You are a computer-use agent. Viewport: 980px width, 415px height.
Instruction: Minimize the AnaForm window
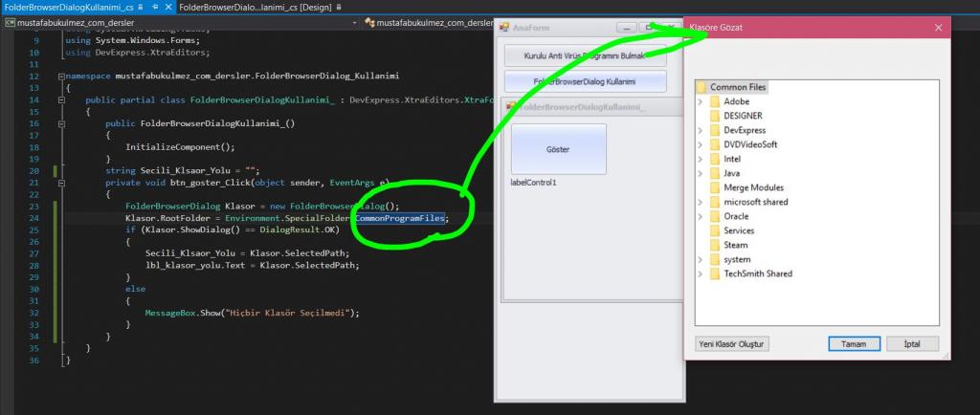626,28
